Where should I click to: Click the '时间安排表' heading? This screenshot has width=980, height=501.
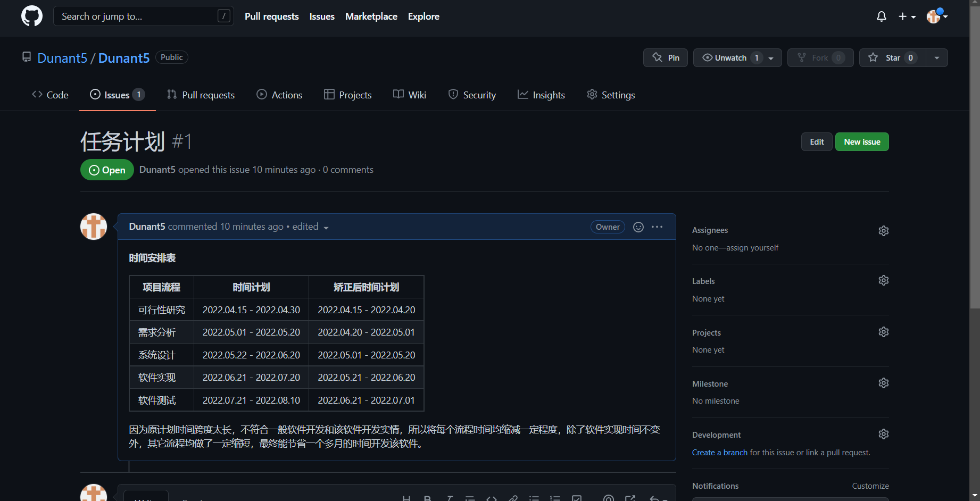152,258
